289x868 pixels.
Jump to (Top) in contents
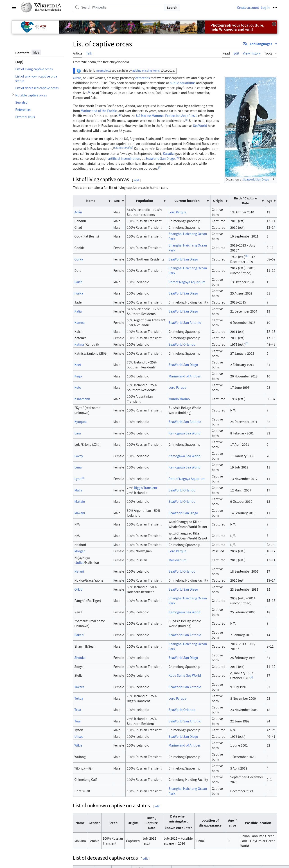pyautogui.click(x=19, y=62)
